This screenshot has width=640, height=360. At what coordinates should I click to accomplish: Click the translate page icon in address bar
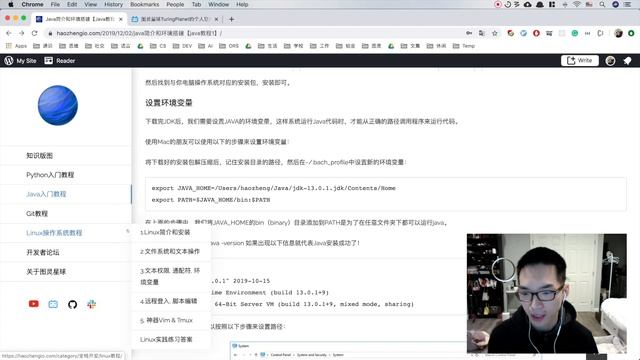point(482,33)
